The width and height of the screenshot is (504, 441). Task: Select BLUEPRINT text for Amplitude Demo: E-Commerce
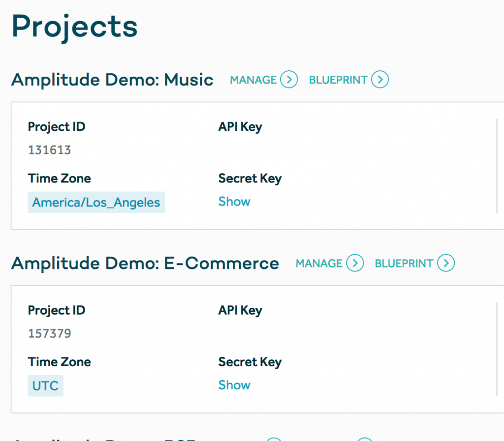tap(404, 263)
